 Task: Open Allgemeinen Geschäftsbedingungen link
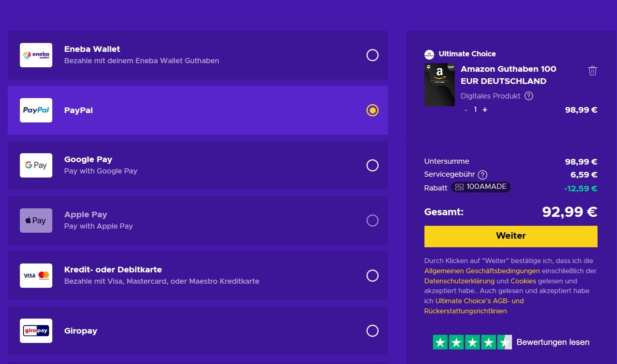pyautogui.click(x=482, y=271)
